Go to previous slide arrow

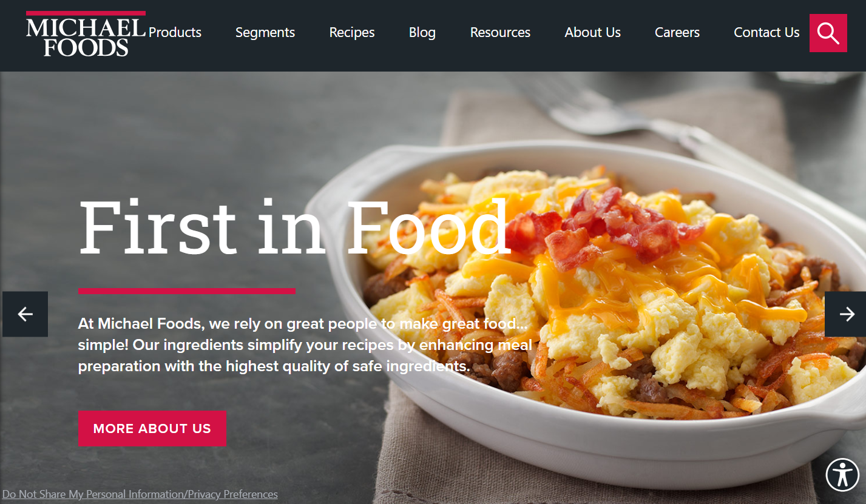click(25, 314)
